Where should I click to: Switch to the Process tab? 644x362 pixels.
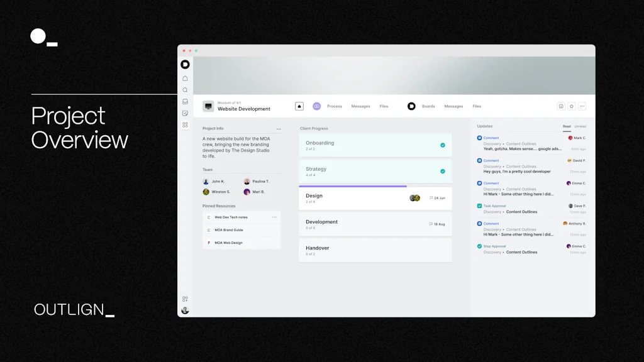click(x=335, y=106)
